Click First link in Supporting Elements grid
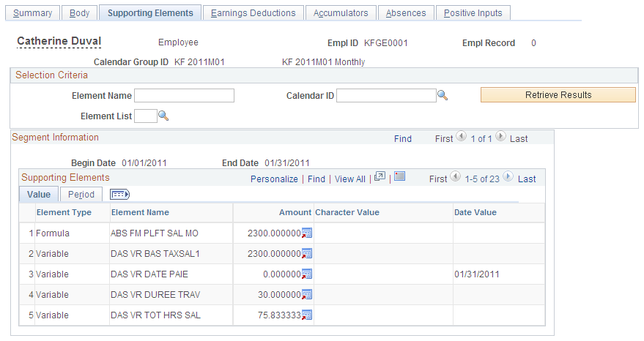 click(x=438, y=179)
